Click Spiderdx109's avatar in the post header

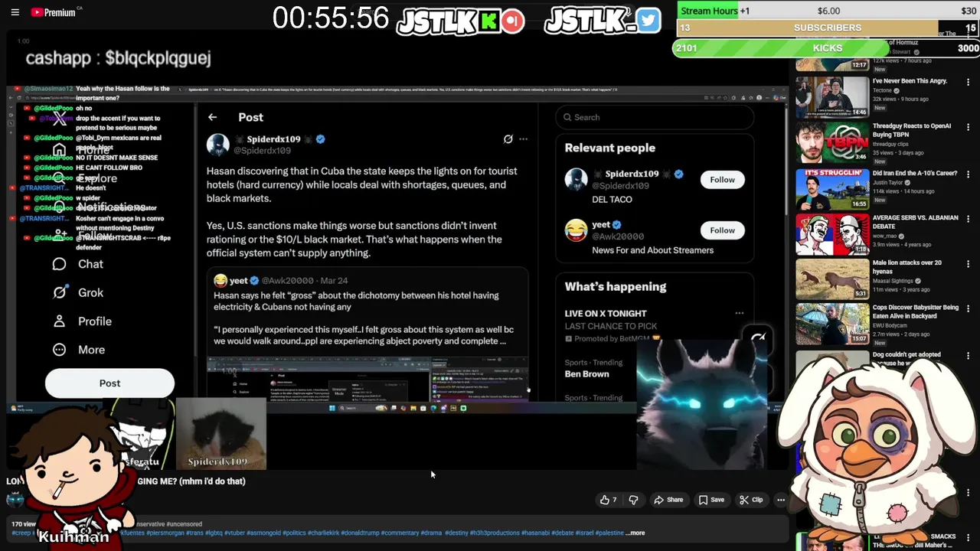218,145
